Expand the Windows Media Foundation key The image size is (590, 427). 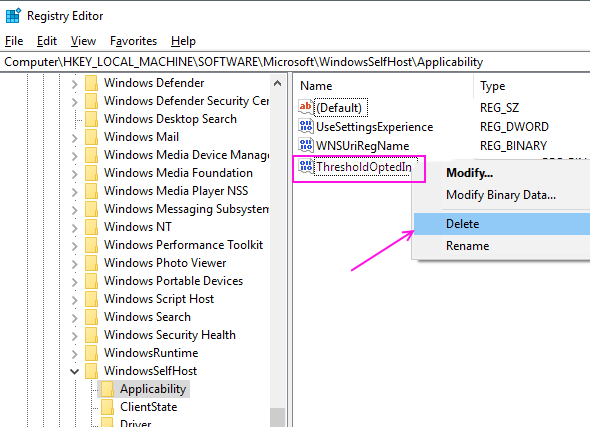click(x=75, y=174)
